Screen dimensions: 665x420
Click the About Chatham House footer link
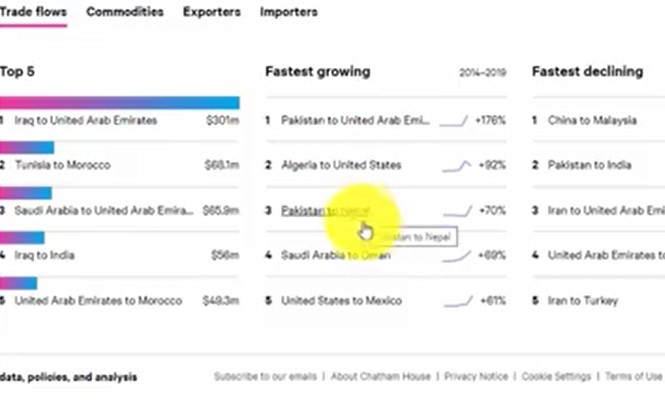[380, 376]
